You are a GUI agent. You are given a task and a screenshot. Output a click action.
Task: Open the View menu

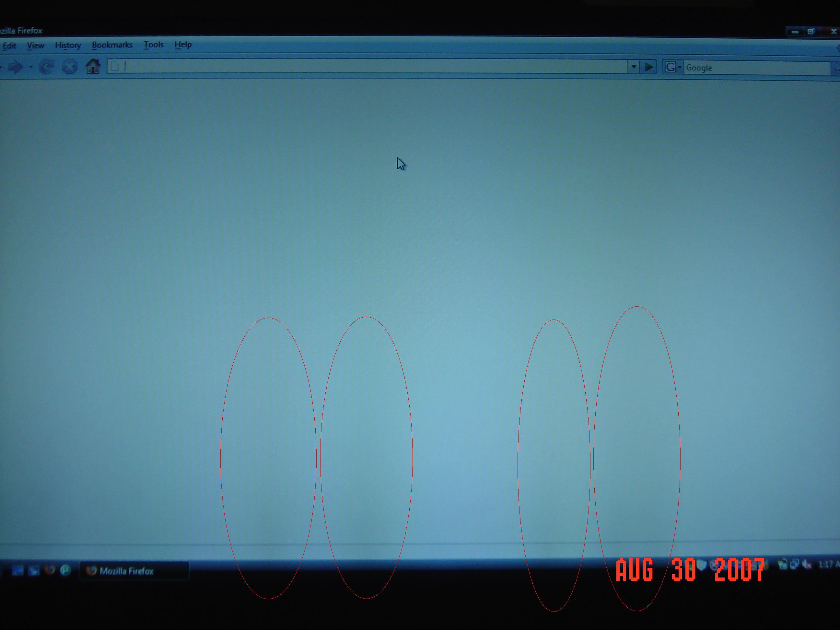(x=35, y=46)
